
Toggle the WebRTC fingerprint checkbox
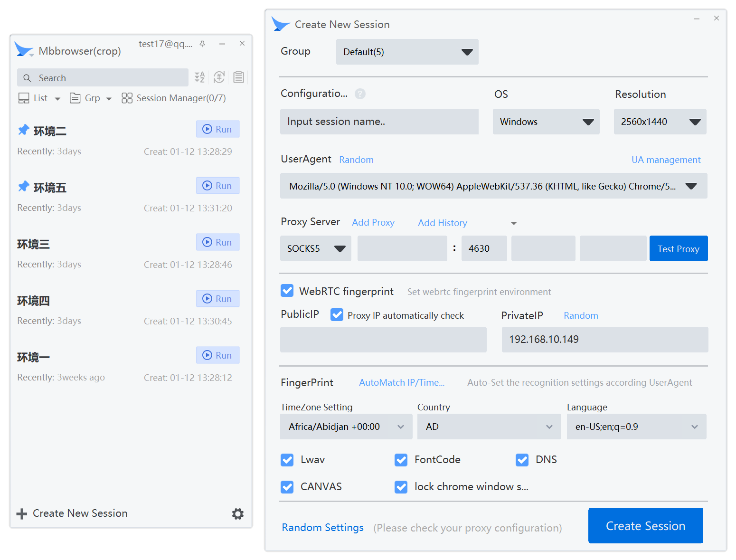(x=287, y=291)
